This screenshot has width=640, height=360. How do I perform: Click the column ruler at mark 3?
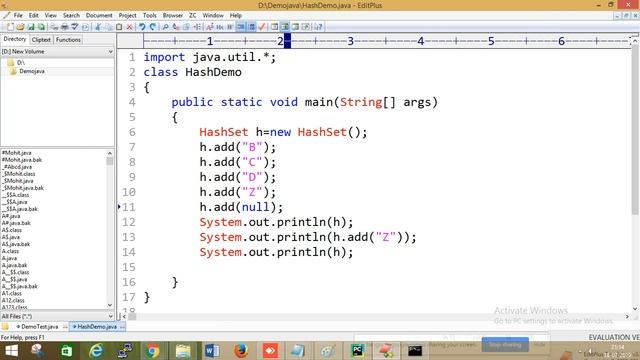tap(351, 41)
